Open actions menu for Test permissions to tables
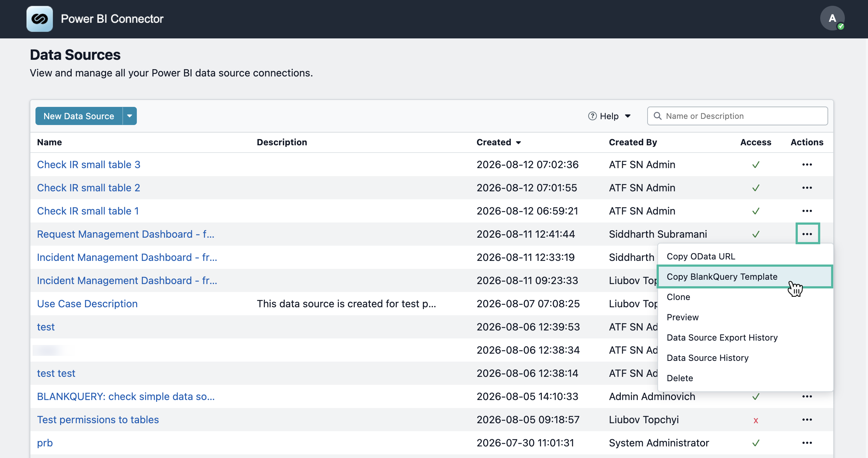Viewport: 868px width, 458px height. 807,420
